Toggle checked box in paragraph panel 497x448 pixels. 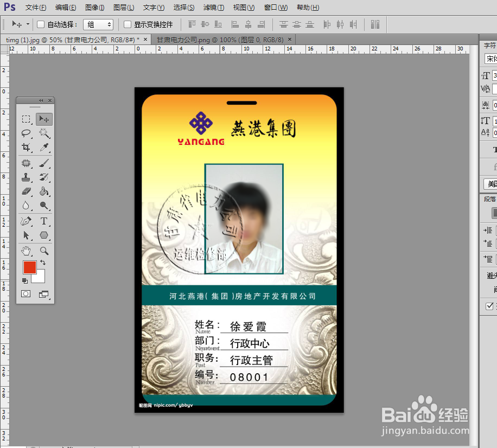pyautogui.click(x=489, y=306)
